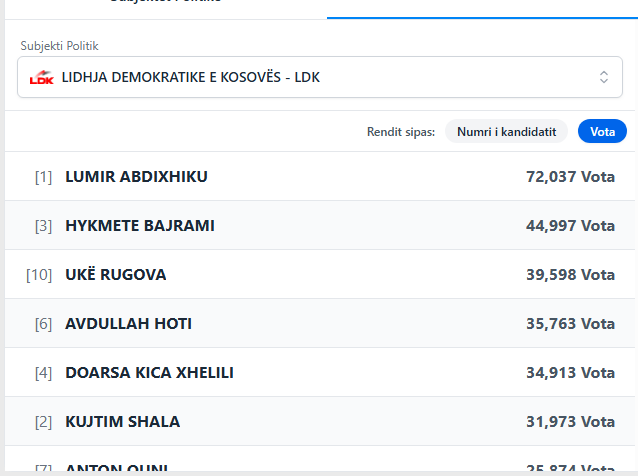Click the LDK party logo icon
638x476 pixels.
coord(41,77)
